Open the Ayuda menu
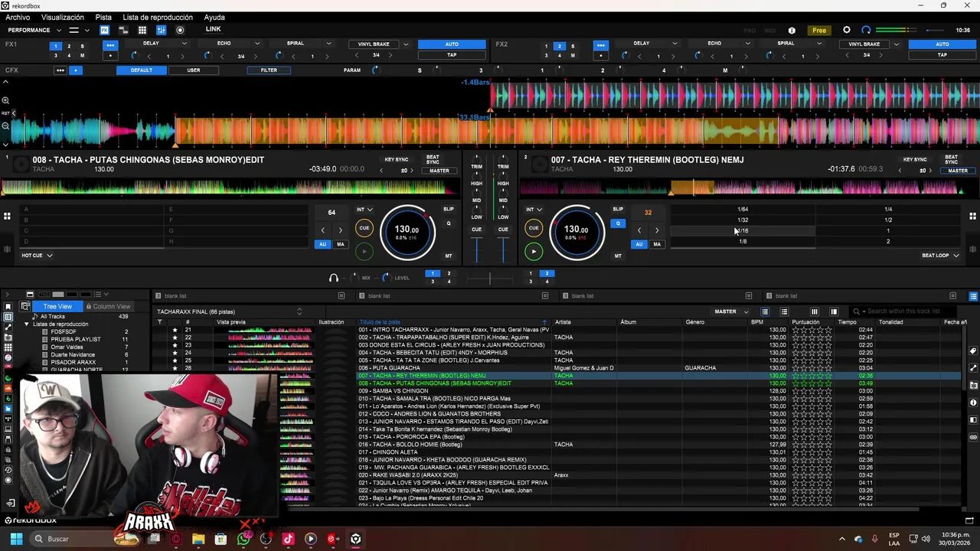Viewport: 980px width, 551px height. tap(214, 17)
